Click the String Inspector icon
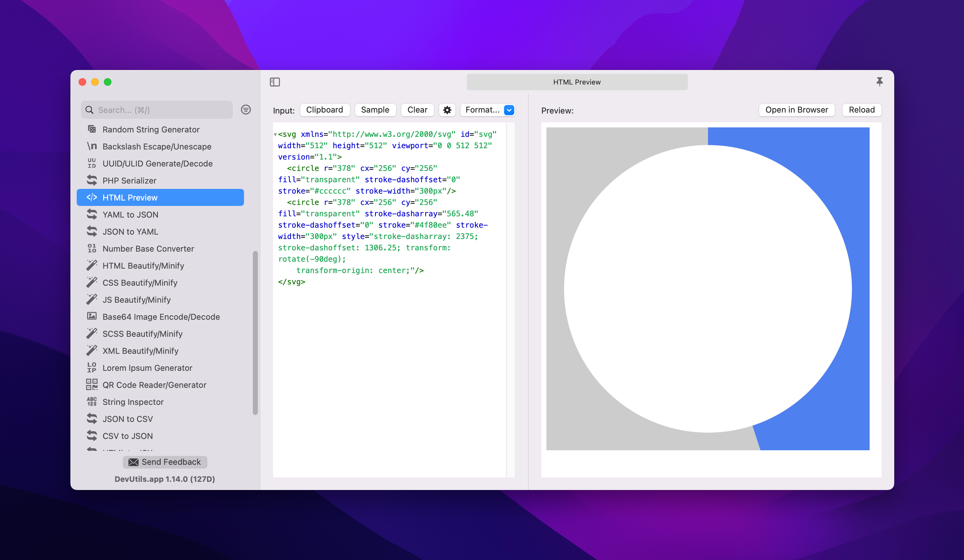This screenshot has height=560, width=964. point(92,402)
